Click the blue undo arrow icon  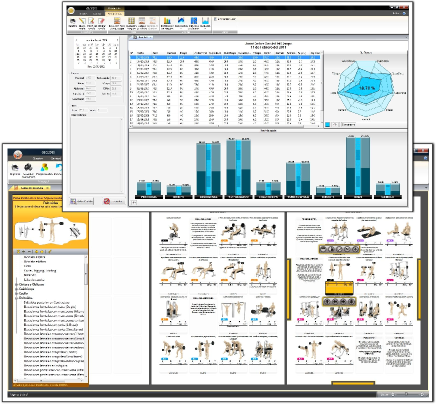[x=59, y=167]
